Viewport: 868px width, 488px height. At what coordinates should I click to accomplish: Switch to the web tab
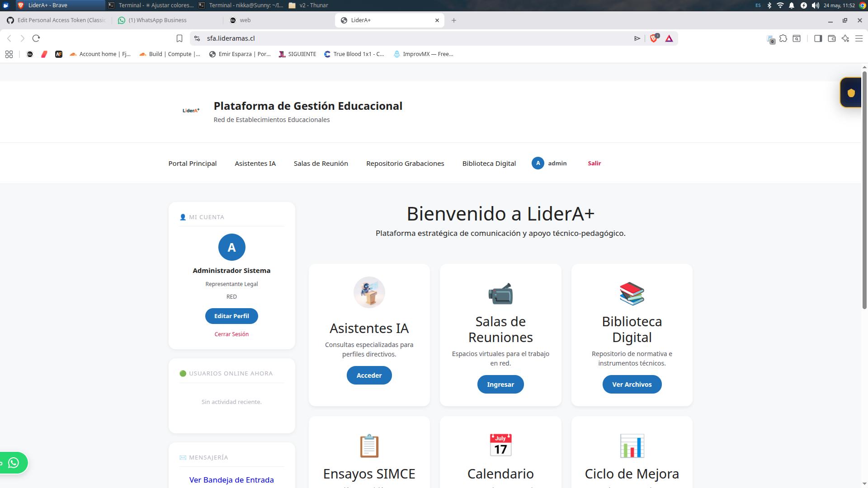pos(278,20)
